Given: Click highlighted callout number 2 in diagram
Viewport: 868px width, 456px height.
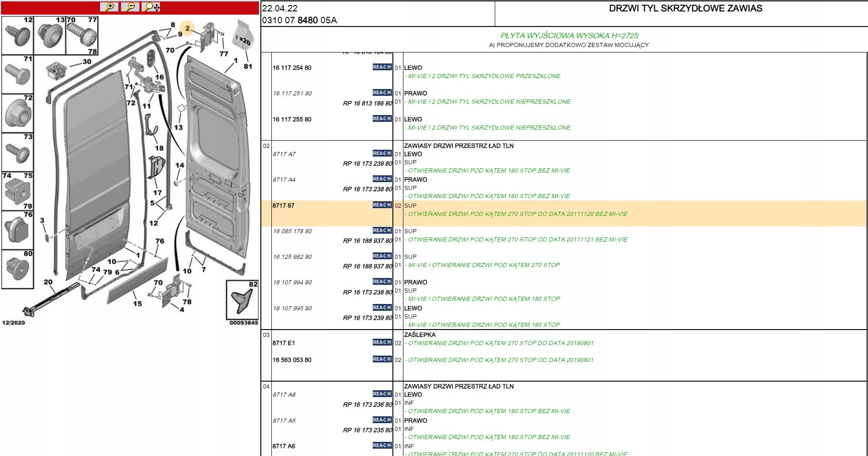Looking at the screenshot, I should [187, 28].
